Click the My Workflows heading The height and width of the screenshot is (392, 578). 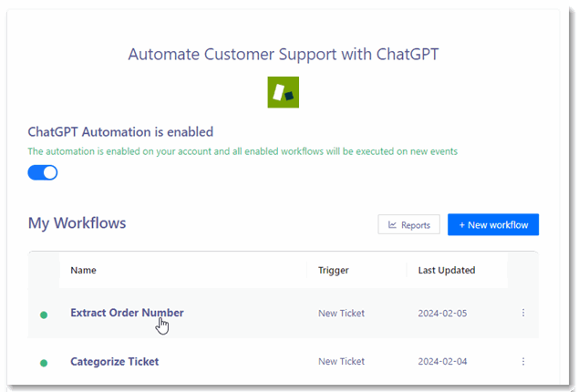77,223
